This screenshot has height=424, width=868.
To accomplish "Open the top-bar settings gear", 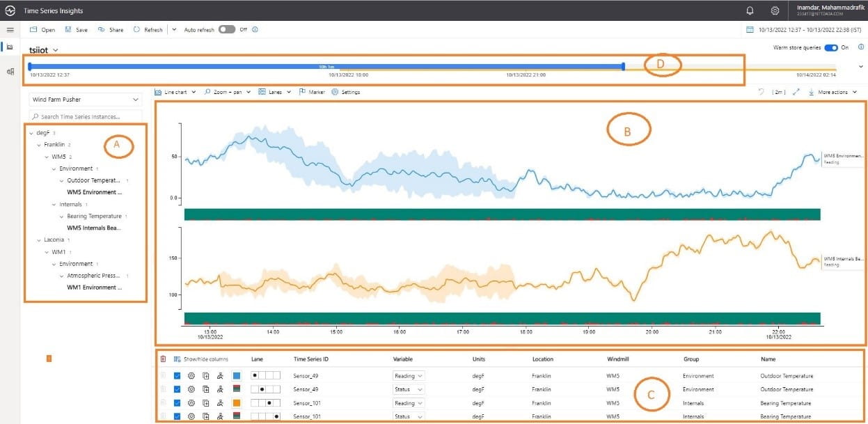I will [775, 10].
